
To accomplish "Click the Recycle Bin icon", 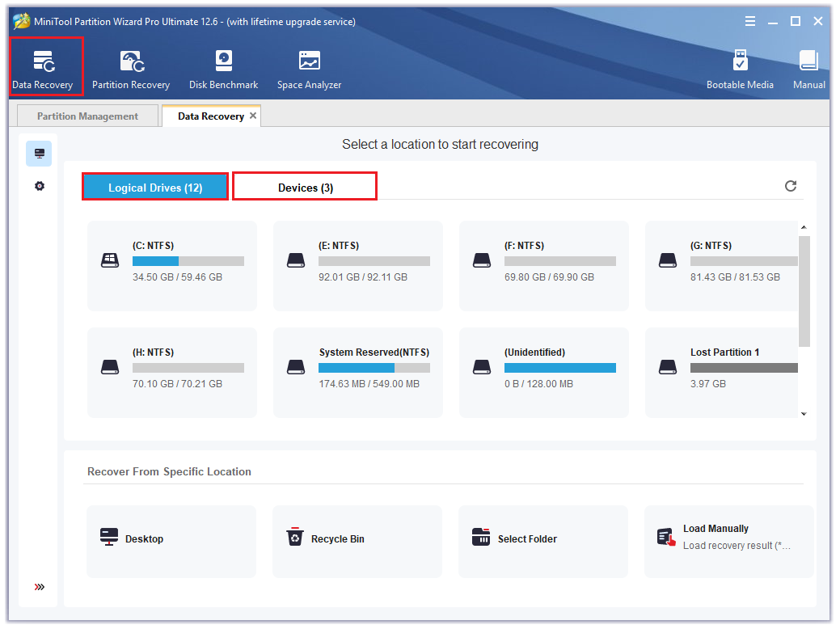I will [294, 536].
